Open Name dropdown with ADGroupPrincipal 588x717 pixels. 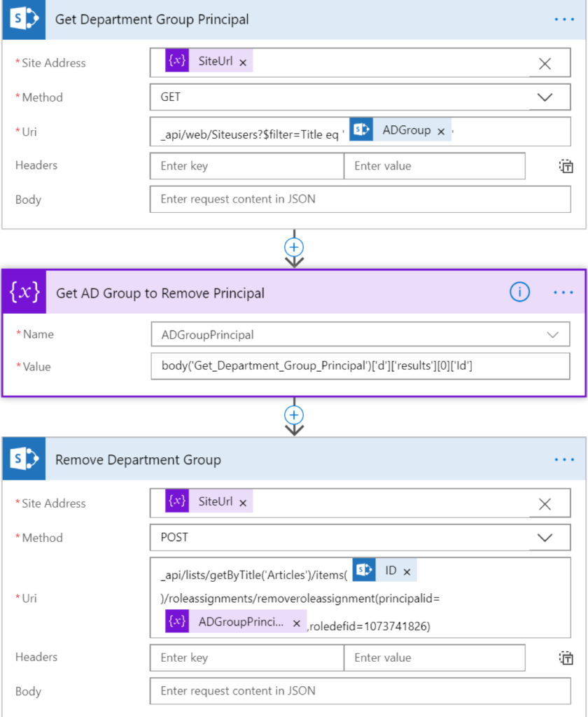[x=553, y=335]
